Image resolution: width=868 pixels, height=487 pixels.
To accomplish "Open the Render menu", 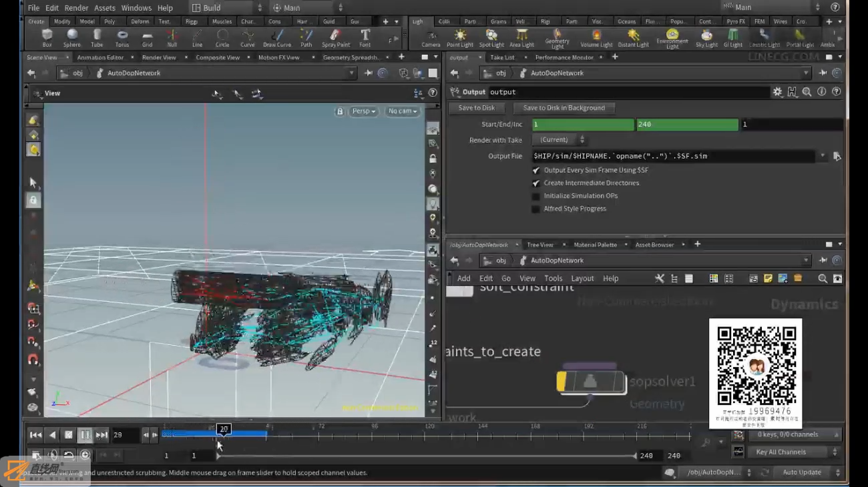I will click(x=76, y=8).
